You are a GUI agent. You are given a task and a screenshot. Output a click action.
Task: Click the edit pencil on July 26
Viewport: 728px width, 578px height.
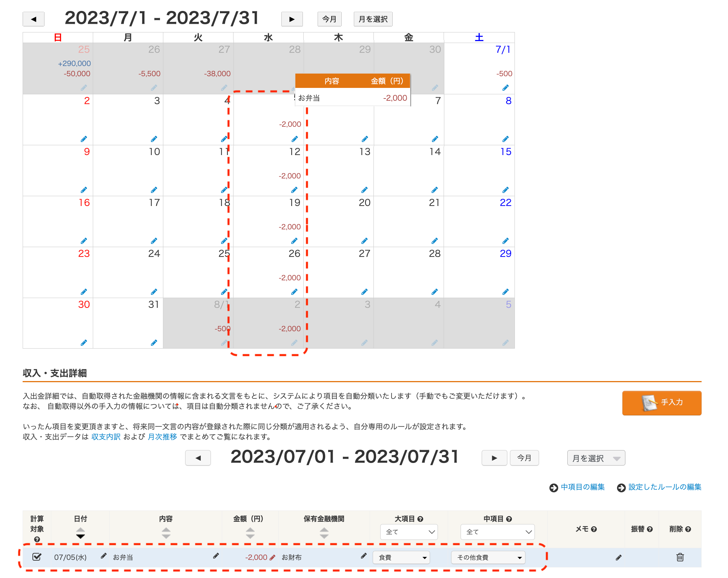[294, 292]
